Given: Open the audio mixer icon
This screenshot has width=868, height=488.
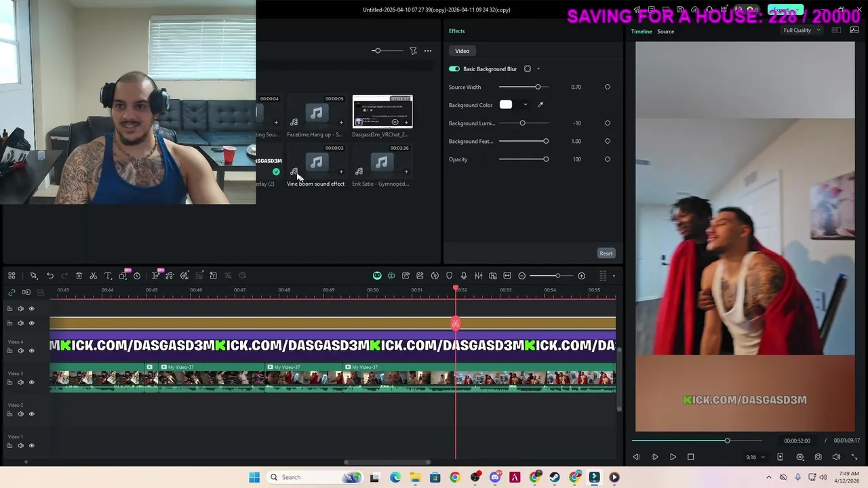Looking at the screenshot, I should click(x=478, y=276).
